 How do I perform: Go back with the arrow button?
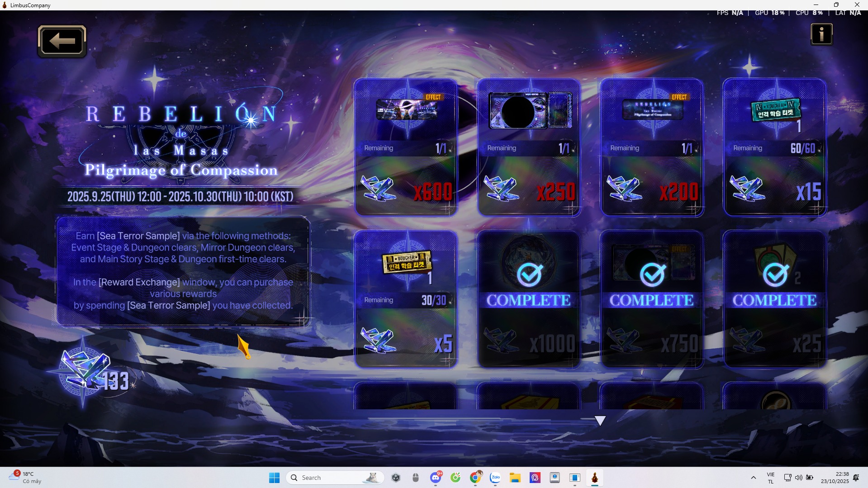coord(62,41)
